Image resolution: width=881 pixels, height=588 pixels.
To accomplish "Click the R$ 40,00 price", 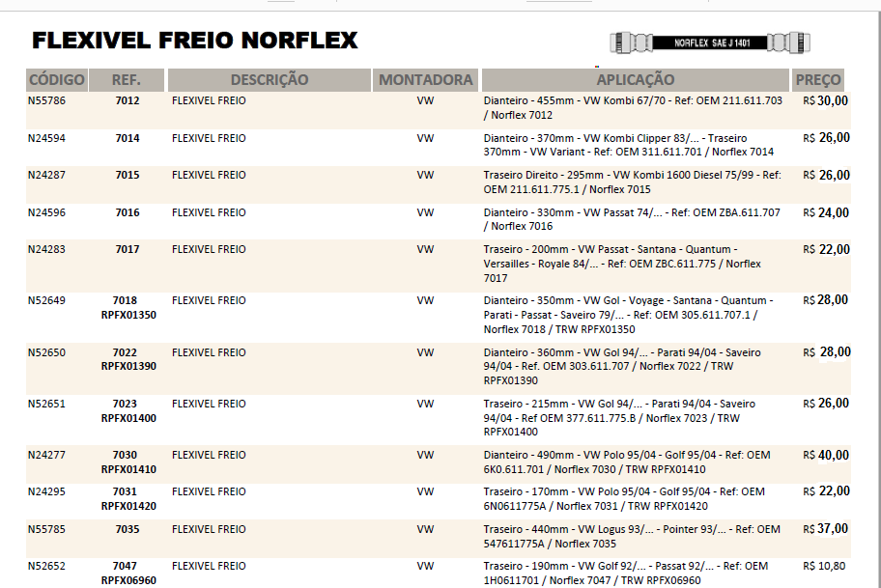I will pos(826,455).
